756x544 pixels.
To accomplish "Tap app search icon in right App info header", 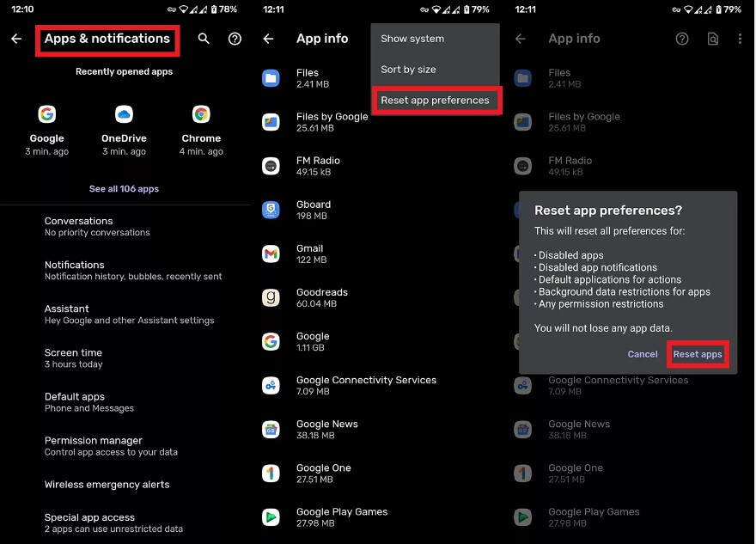I will (x=712, y=39).
